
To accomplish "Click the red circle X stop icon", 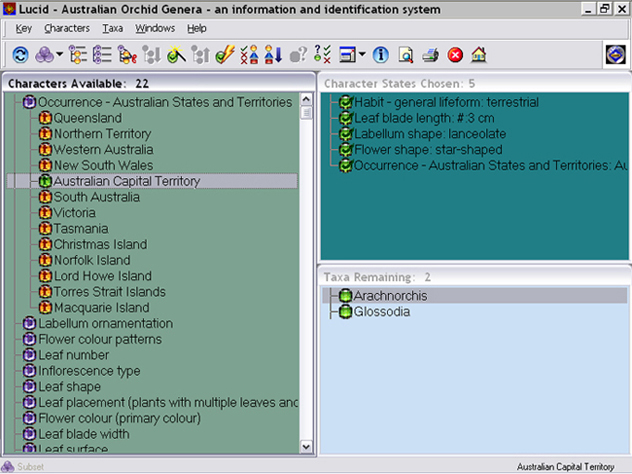I will (455, 55).
